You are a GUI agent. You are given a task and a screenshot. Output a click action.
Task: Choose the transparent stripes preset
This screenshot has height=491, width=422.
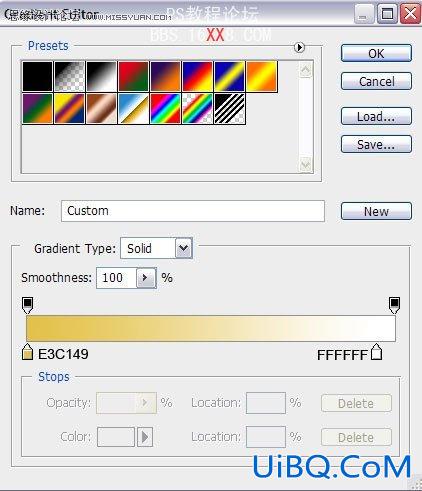pos(230,109)
